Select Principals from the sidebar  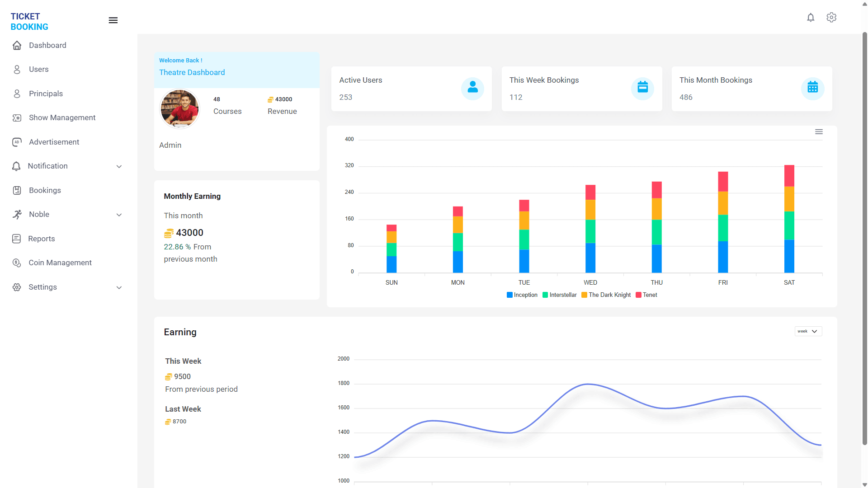pos(46,94)
